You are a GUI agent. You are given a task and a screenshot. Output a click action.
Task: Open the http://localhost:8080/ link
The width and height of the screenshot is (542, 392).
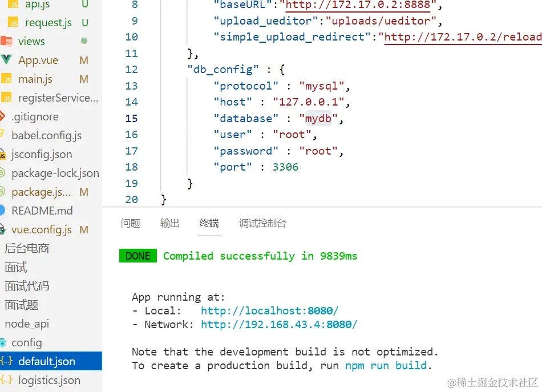270,311
